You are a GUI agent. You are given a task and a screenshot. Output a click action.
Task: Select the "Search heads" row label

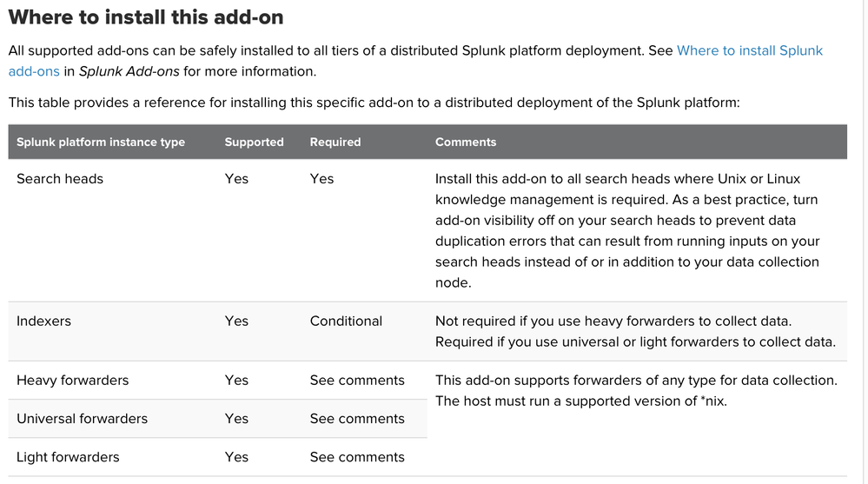click(60, 178)
